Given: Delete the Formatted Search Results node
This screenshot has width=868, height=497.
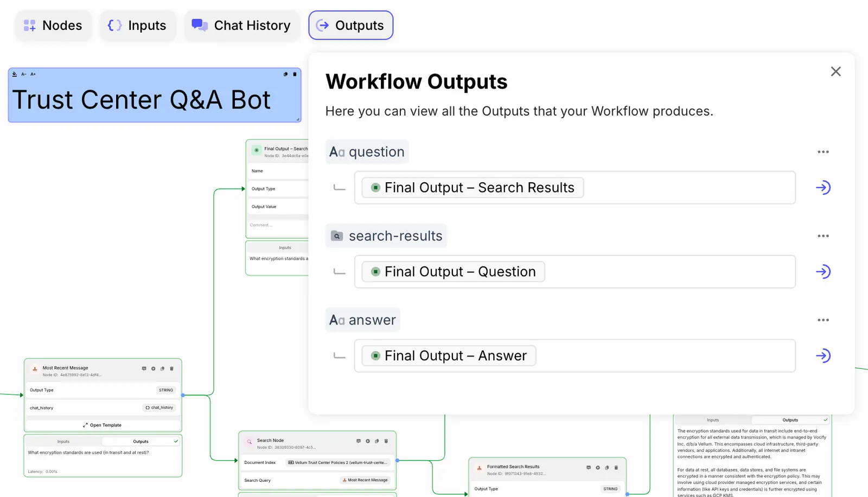Looking at the screenshot, I should 616,467.
